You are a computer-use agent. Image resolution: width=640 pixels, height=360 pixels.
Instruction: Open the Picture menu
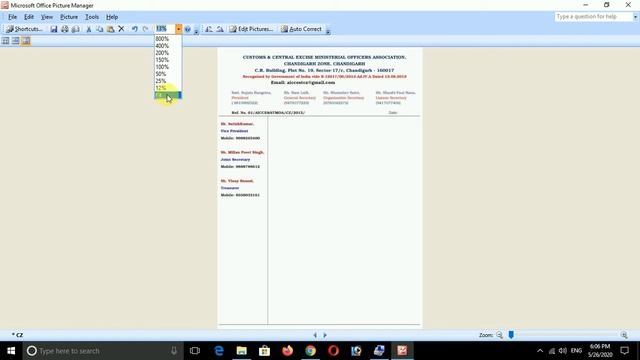point(69,17)
